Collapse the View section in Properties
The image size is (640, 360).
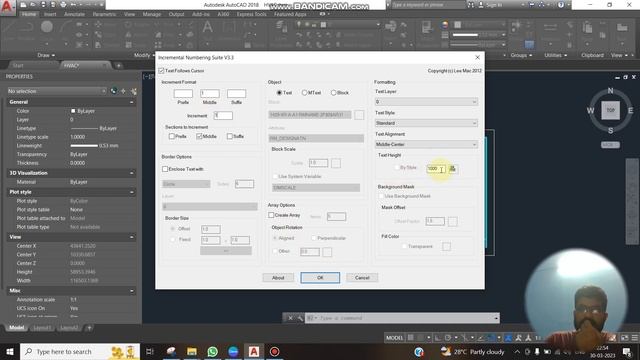click(x=131, y=237)
